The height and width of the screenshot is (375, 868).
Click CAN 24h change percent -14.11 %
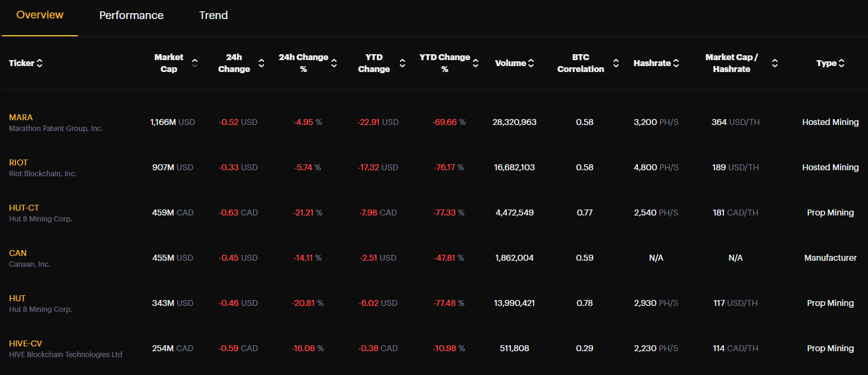tap(308, 258)
